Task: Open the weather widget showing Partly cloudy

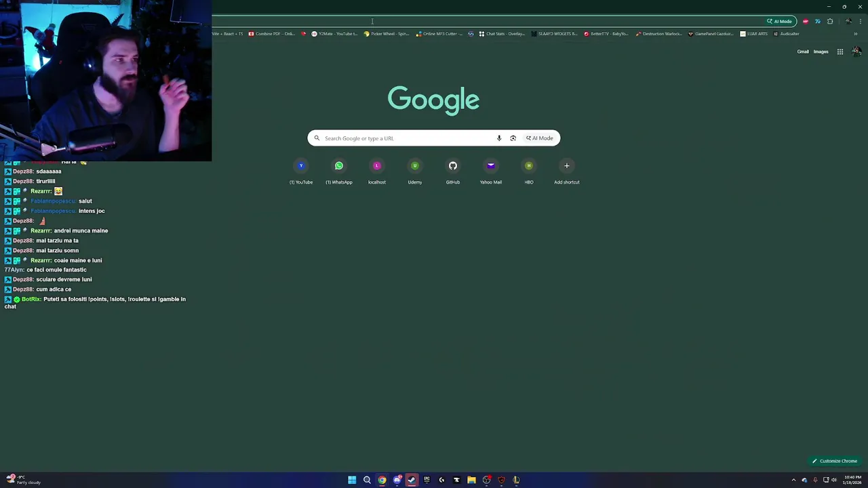Action: coord(23,480)
